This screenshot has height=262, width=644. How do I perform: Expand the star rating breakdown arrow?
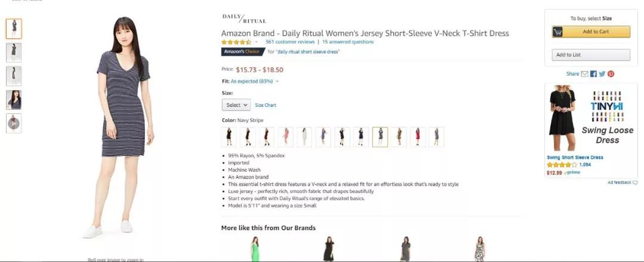pyautogui.click(x=256, y=42)
